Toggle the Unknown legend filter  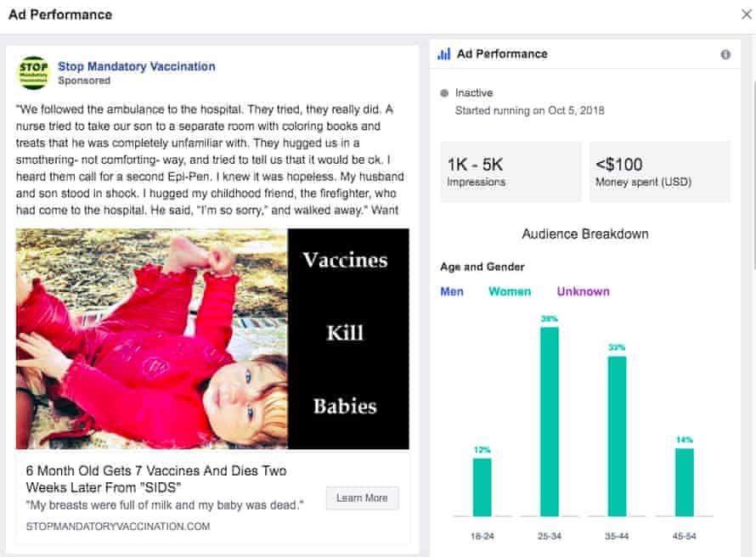(x=583, y=291)
